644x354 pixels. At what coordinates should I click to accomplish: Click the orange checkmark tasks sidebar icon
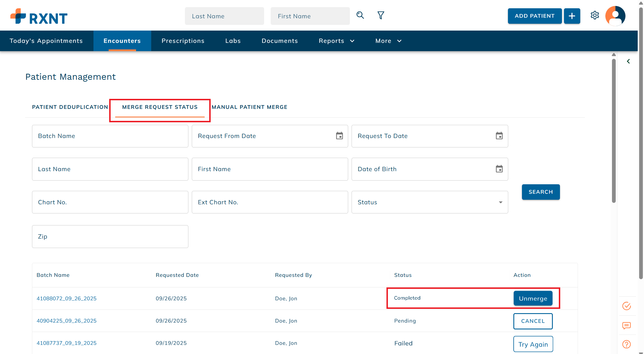pos(627,306)
